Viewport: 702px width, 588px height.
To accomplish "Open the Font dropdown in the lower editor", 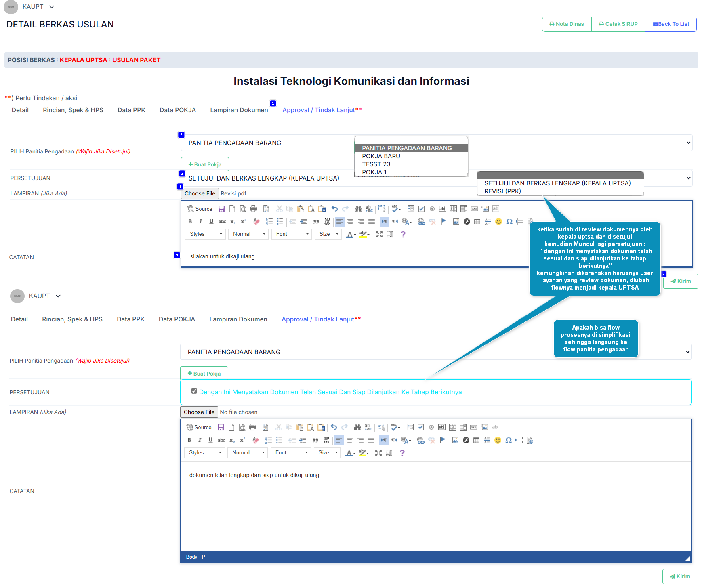I will (x=291, y=453).
